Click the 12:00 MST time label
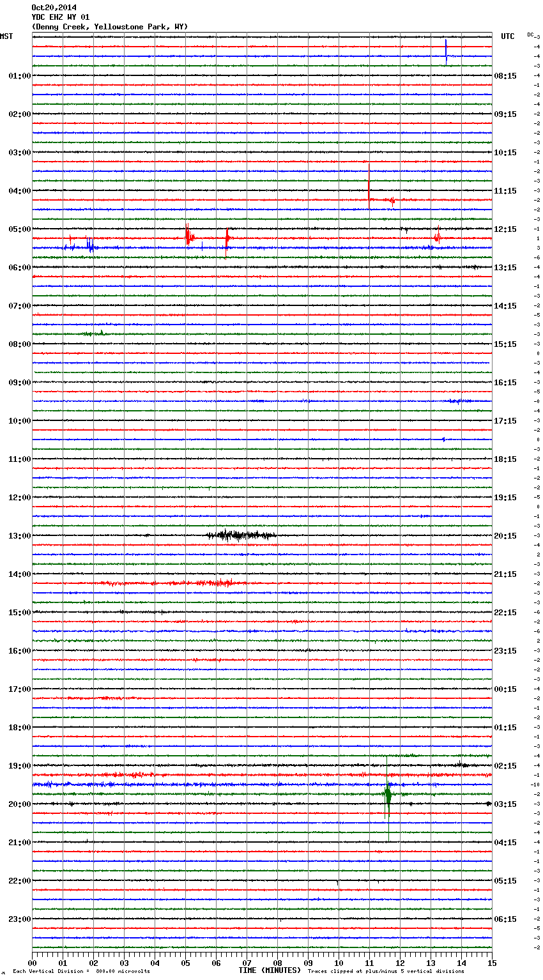Screen dimensions: 543x980 coord(19,498)
